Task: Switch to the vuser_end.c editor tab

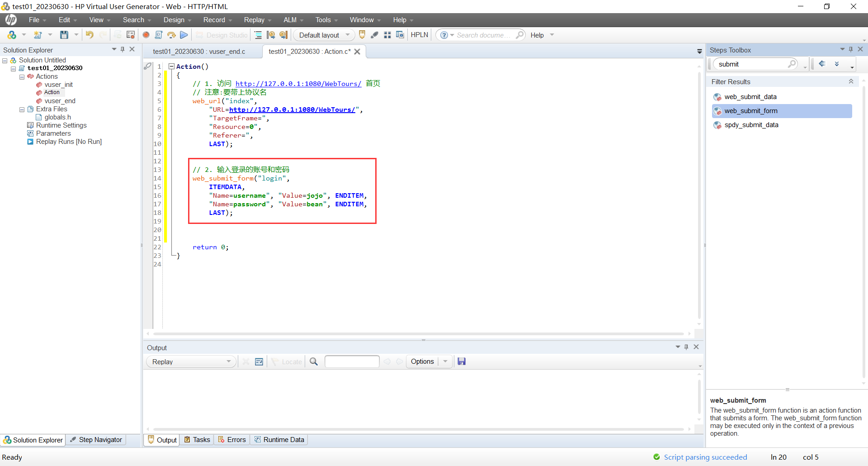Action: (x=199, y=52)
